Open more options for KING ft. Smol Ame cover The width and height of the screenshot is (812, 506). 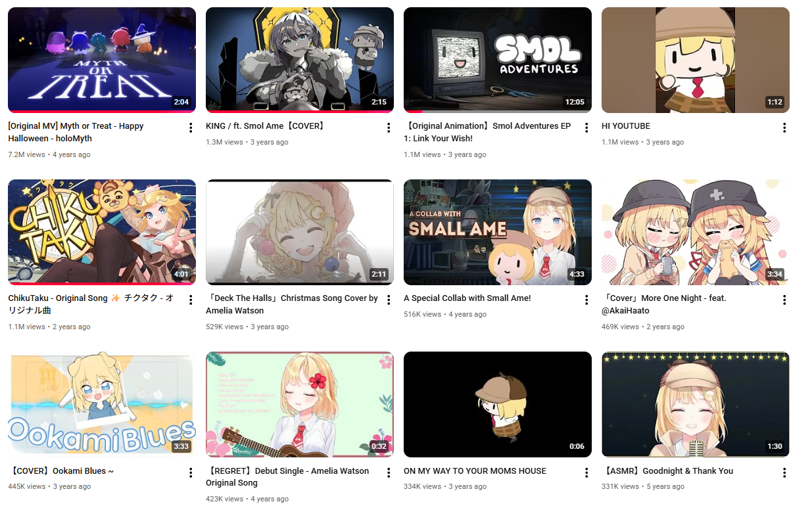[x=389, y=128]
